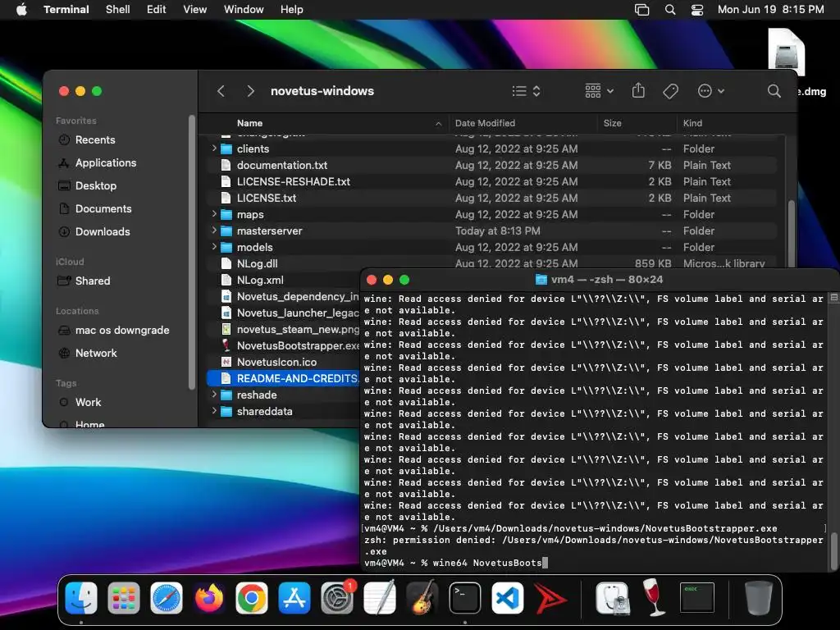
Task: Open the dmg file on the desktop
Action: [x=787, y=53]
